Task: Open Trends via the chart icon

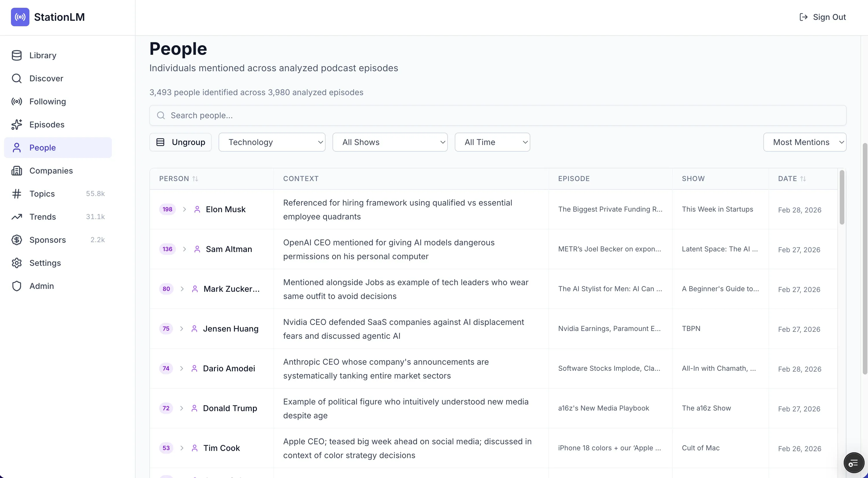Action: point(17,217)
